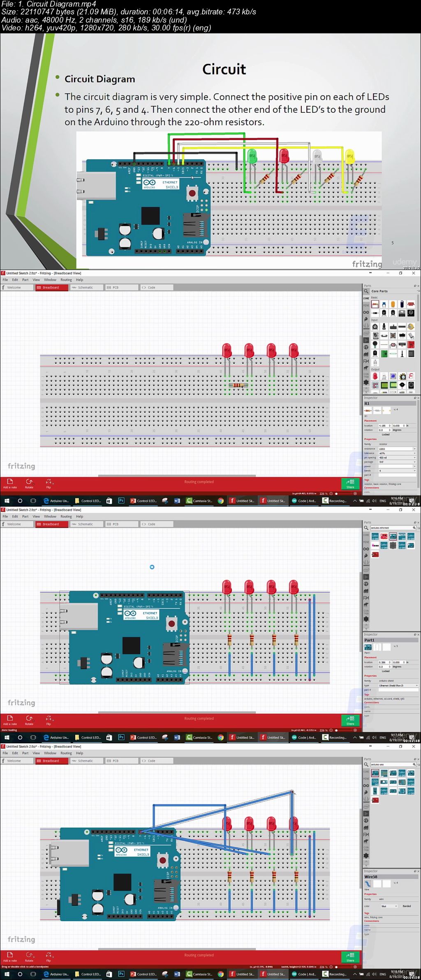Image resolution: width=421 pixels, height=980 pixels.
Task: Click the green Share button in Wire58 frame
Action: [350, 957]
